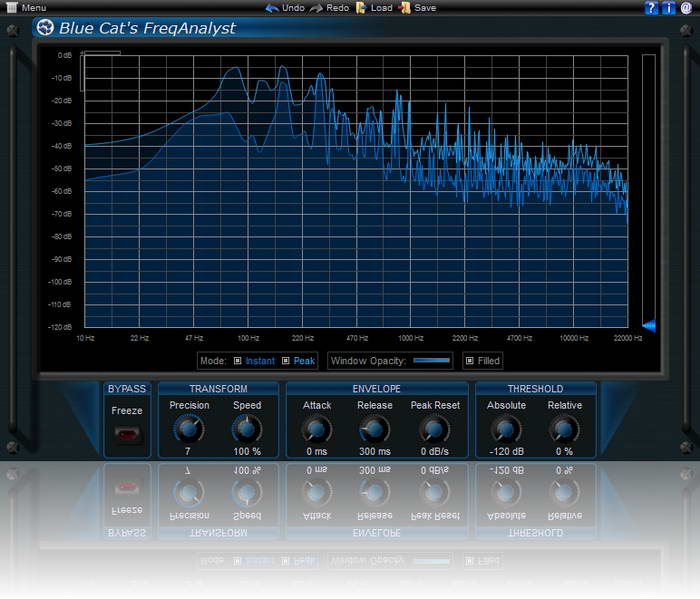Click the 10 Hz axis label
700x599 pixels.
pyautogui.click(x=85, y=338)
